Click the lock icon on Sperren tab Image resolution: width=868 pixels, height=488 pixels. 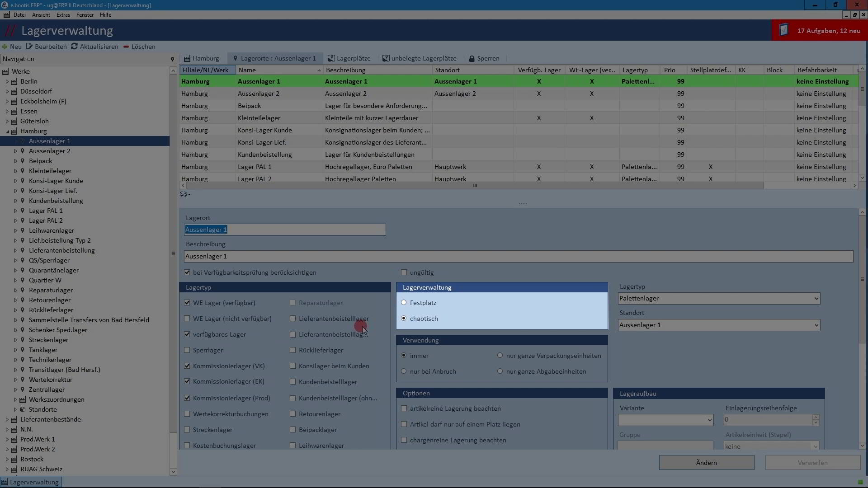[472, 59]
